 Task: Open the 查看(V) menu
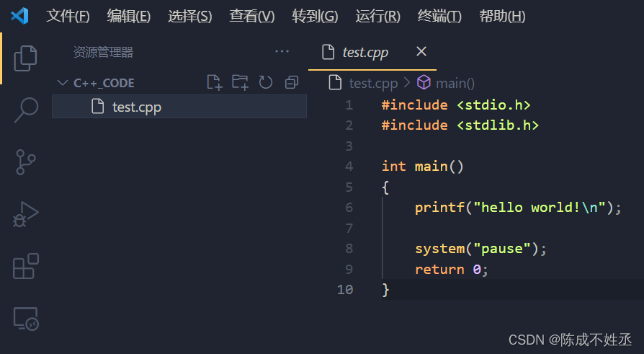pyautogui.click(x=252, y=16)
